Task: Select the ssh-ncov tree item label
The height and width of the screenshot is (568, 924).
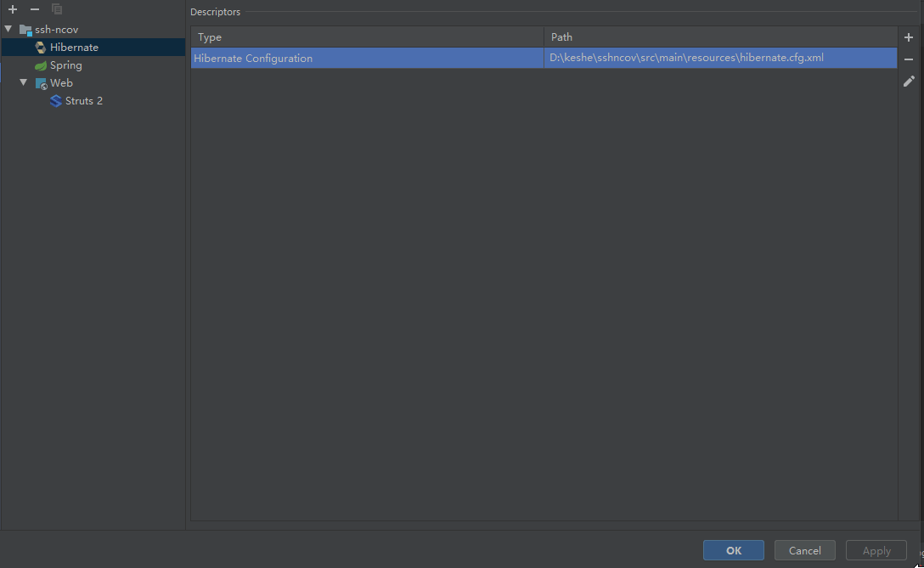Action: (x=57, y=30)
